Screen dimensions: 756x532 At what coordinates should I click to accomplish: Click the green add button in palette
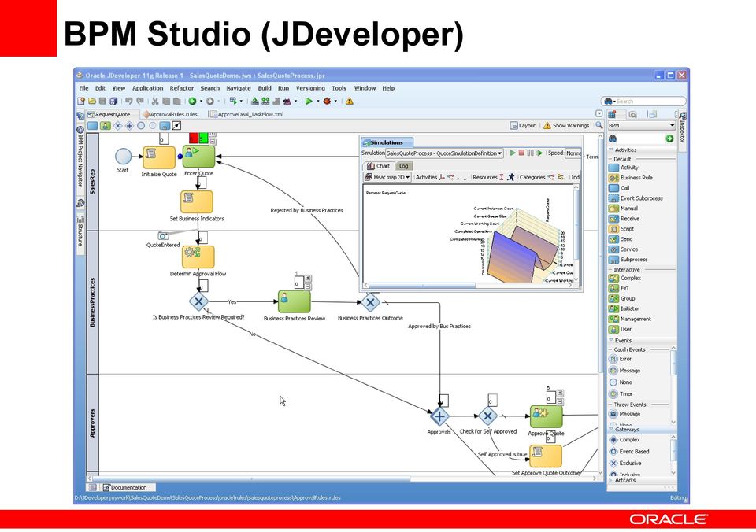[669, 139]
